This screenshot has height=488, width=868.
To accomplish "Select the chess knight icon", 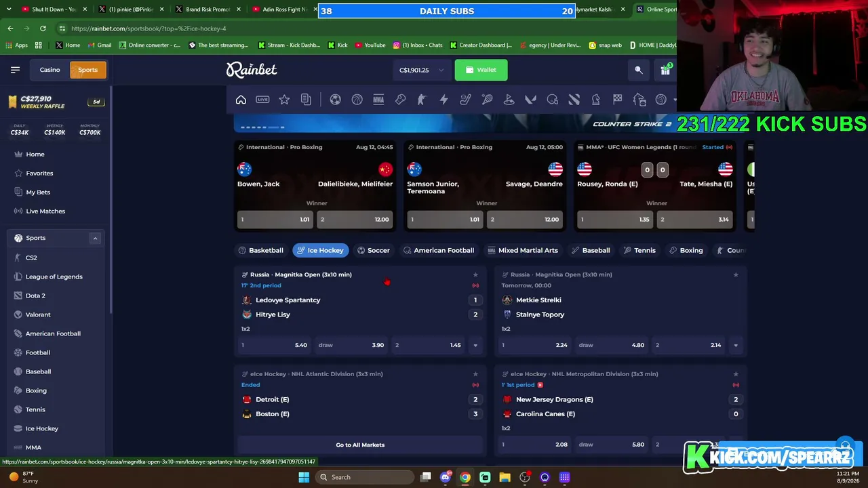I will (x=595, y=100).
